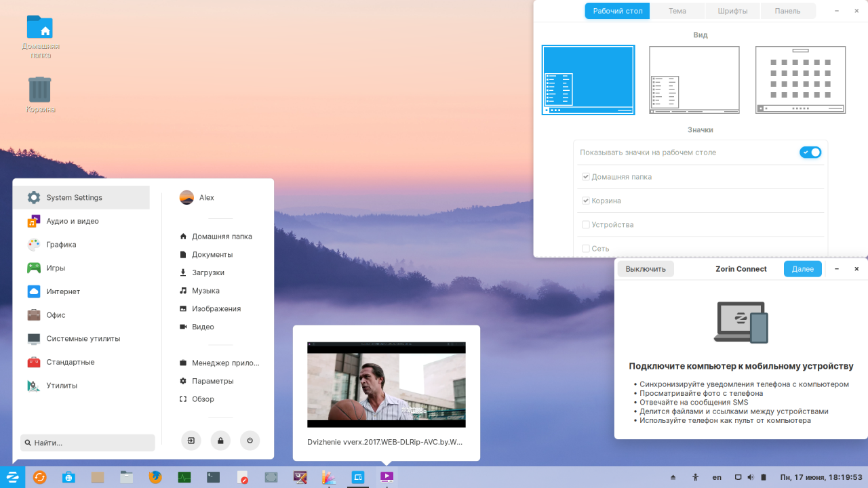Click Обзор in start menu

tap(197, 399)
